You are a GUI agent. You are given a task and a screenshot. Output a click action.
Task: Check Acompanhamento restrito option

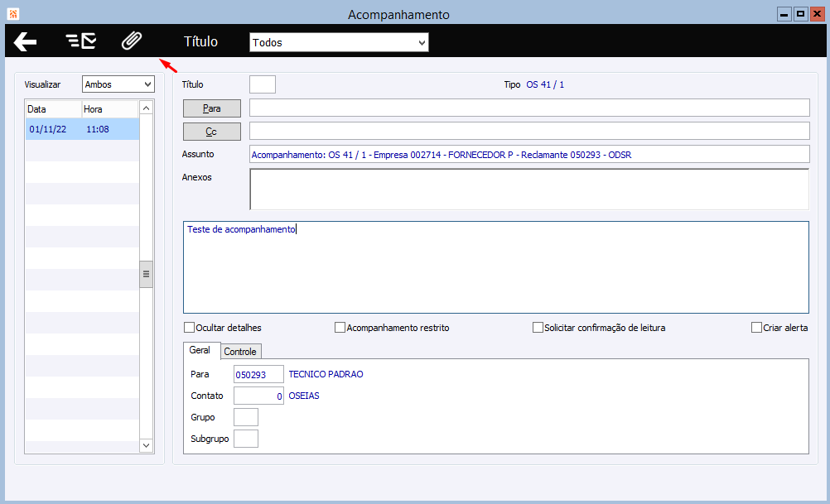coord(340,328)
